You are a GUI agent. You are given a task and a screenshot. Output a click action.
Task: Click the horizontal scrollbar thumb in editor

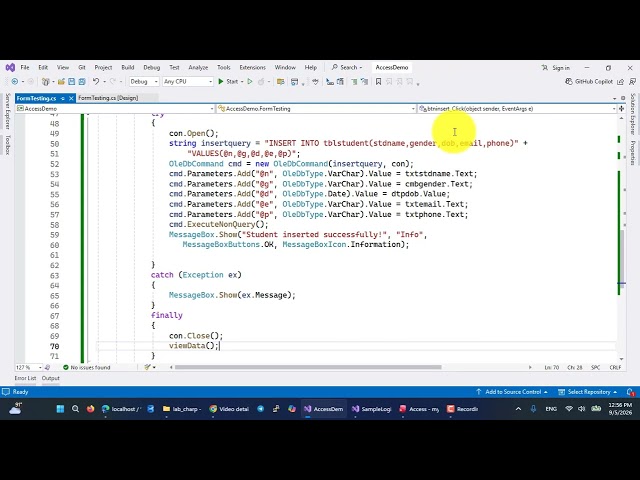[308, 367]
